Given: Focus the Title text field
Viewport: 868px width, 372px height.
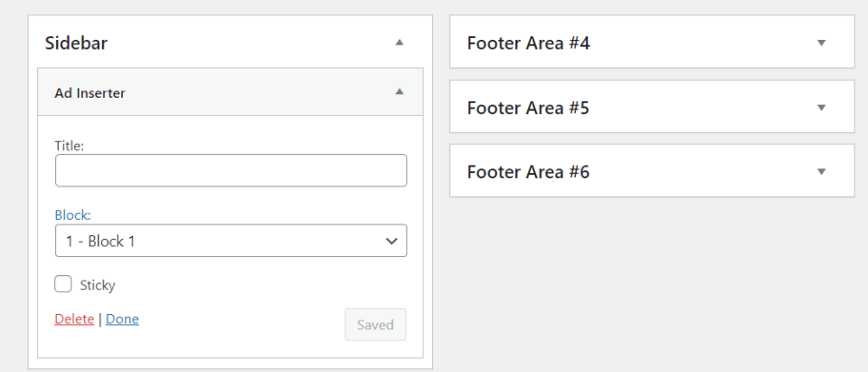Looking at the screenshot, I should [231, 170].
